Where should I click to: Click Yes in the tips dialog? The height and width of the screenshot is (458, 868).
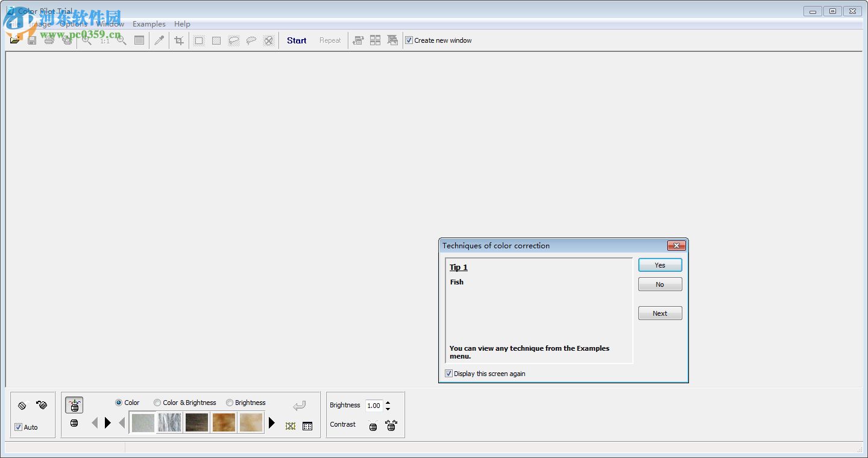click(660, 265)
